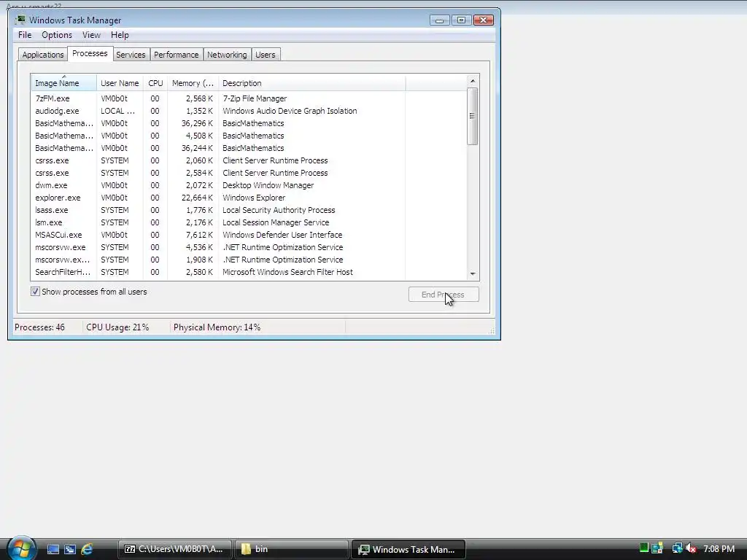Click the Windows Defender User Interface description
This screenshot has height=560, width=747.
[x=282, y=235]
